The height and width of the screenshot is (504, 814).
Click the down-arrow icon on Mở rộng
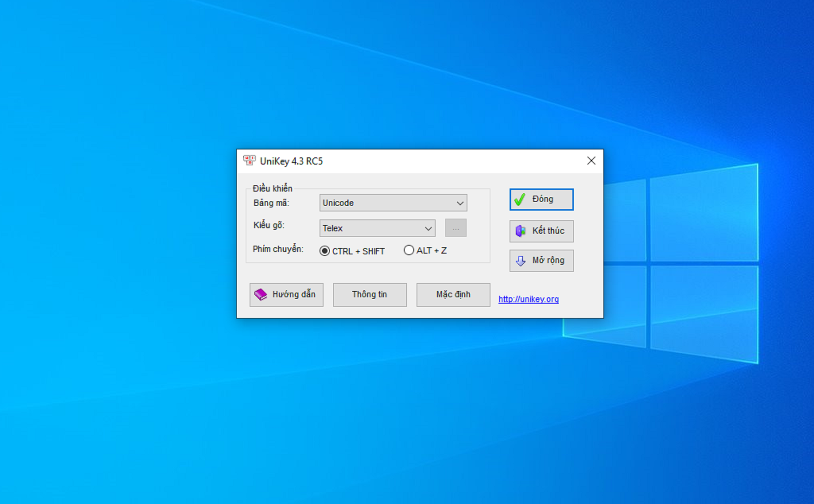[x=520, y=261]
